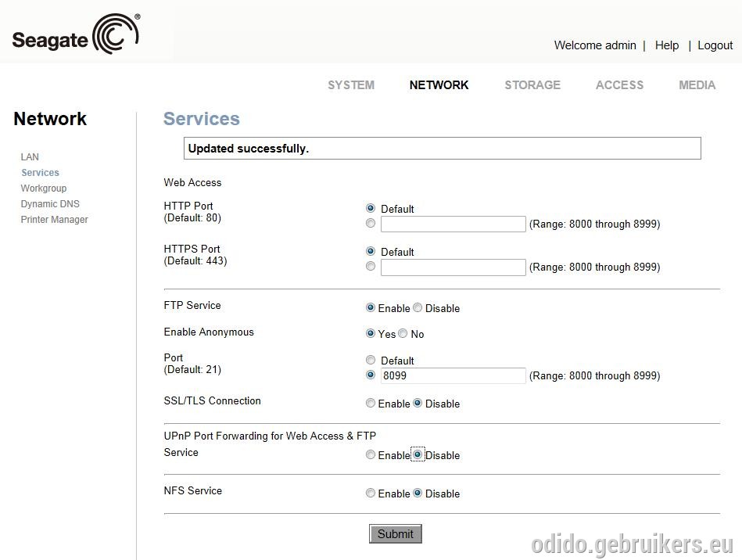The height and width of the screenshot is (560, 742).
Task: Click the FTP port field showing 8099
Action: (x=453, y=375)
